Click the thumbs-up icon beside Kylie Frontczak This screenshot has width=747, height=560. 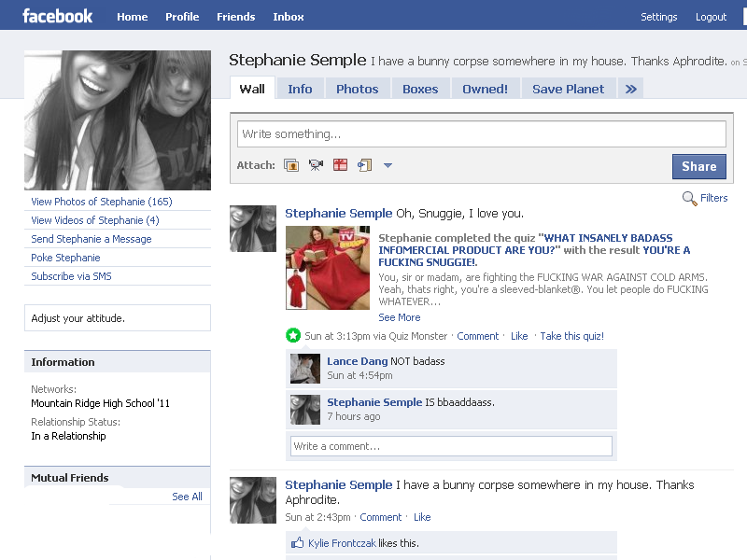pyautogui.click(x=299, y=543)
